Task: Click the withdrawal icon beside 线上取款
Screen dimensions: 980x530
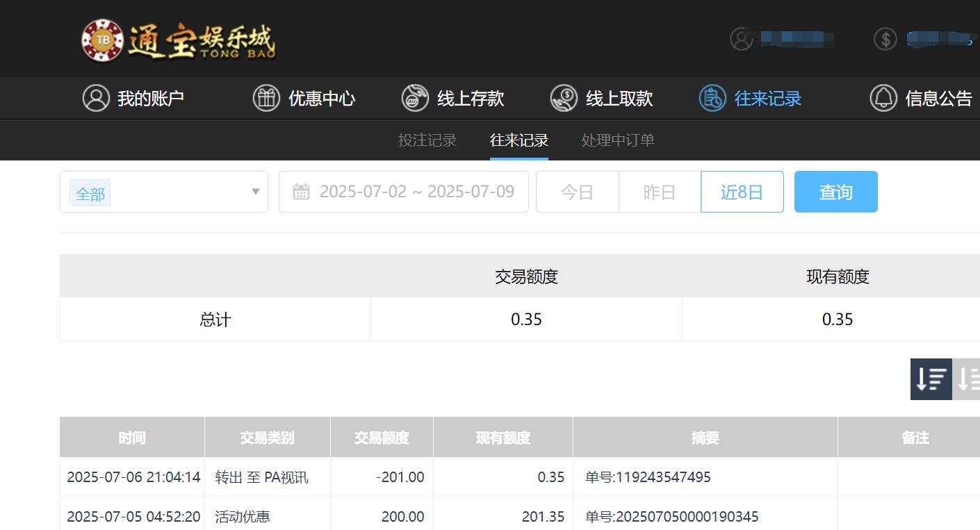Action: [x=564, y=98]
